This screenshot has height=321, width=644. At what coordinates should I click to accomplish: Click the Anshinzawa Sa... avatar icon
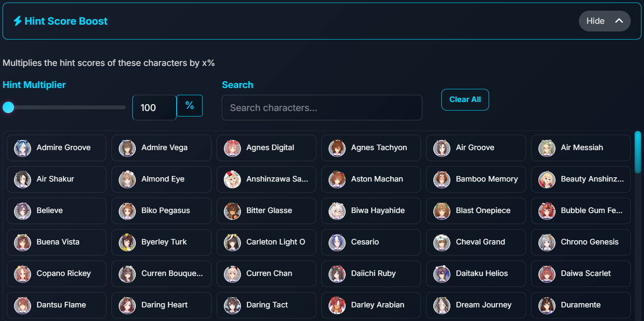pyautogui.click(x=232, y=179)
